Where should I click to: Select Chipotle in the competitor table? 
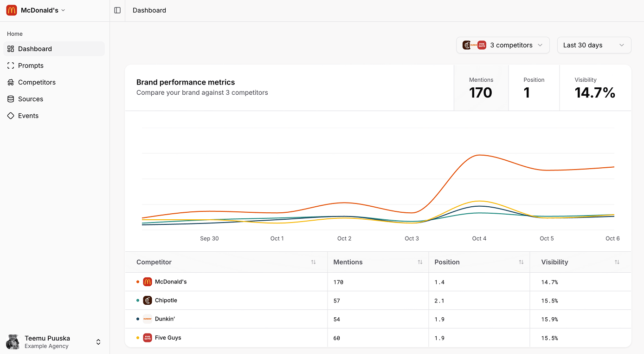[165, 300]
